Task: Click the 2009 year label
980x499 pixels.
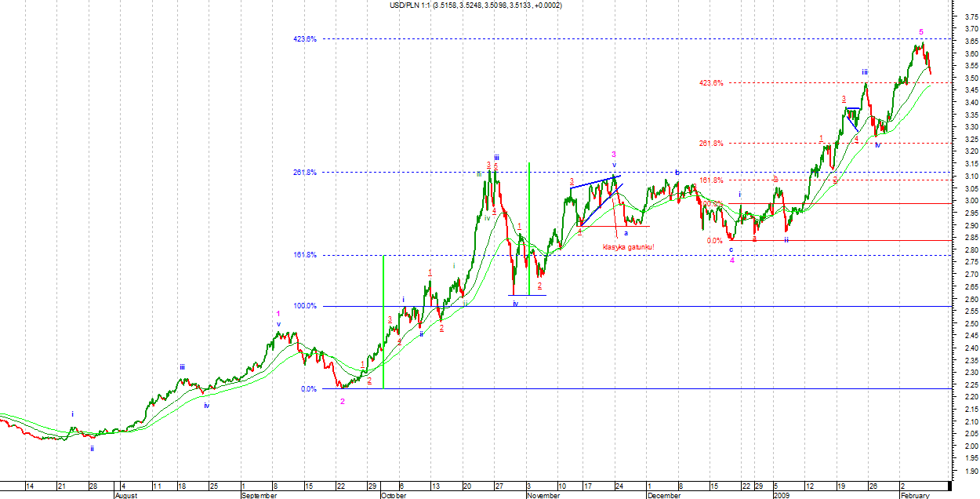Action: tap(781, 495)
